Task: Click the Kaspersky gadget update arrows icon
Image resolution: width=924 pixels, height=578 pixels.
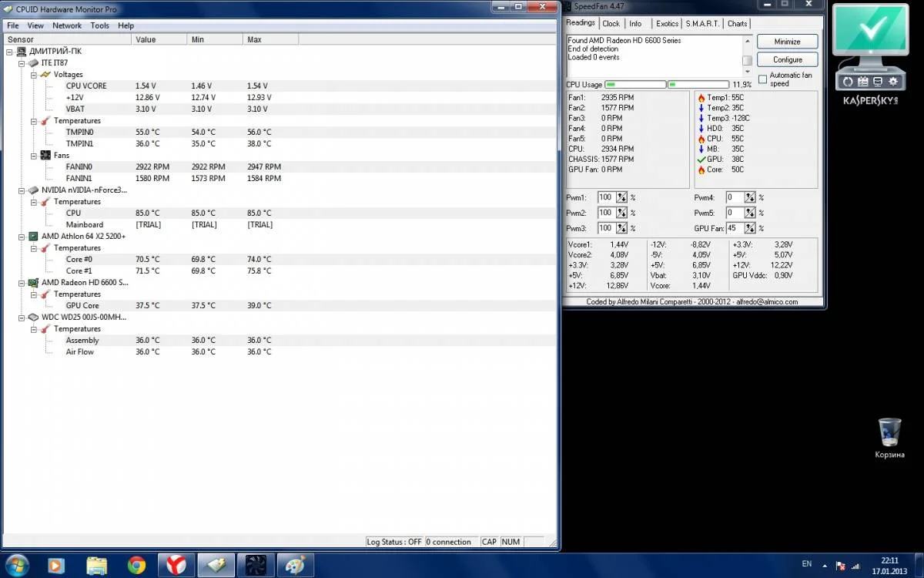Action: coord(848,81)
